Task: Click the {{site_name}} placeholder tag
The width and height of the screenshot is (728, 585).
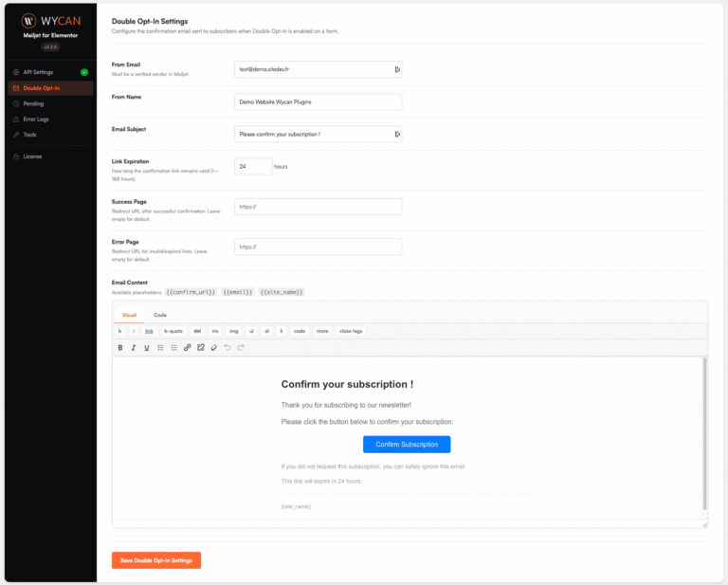Action: [x=282, y=292]
